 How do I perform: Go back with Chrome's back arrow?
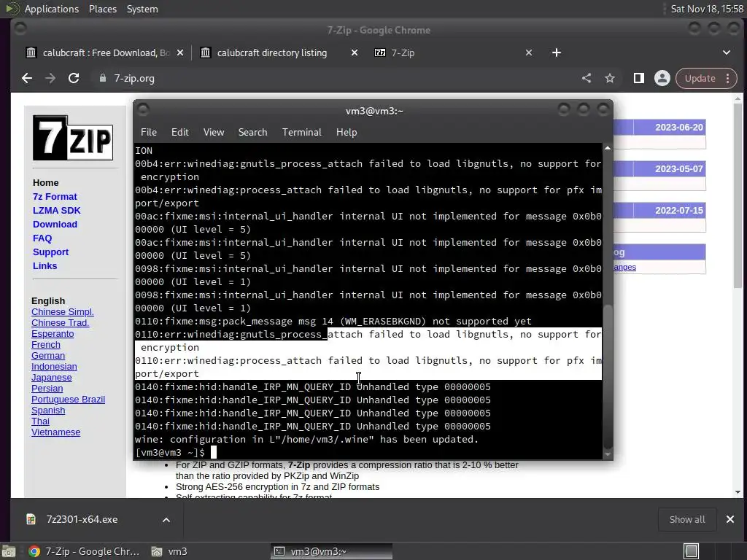pos(27,78)
